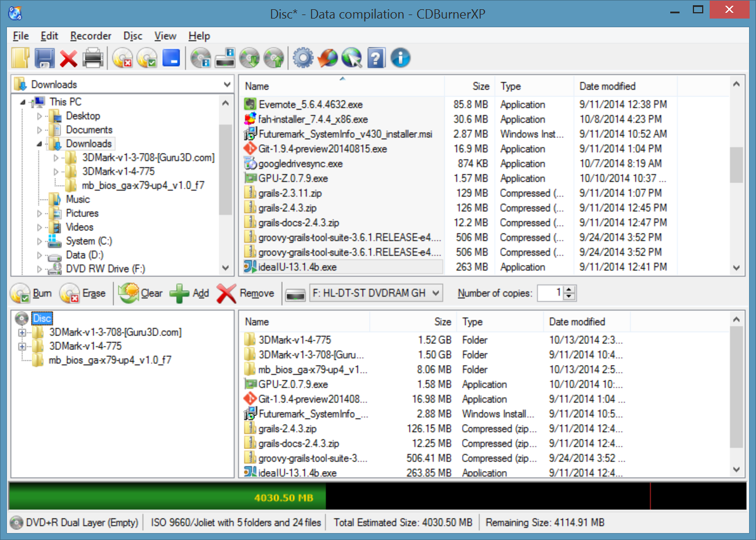
Task: Click the Evernote_5.6.4.4632.exe file icon
Action: click(250, 104)
